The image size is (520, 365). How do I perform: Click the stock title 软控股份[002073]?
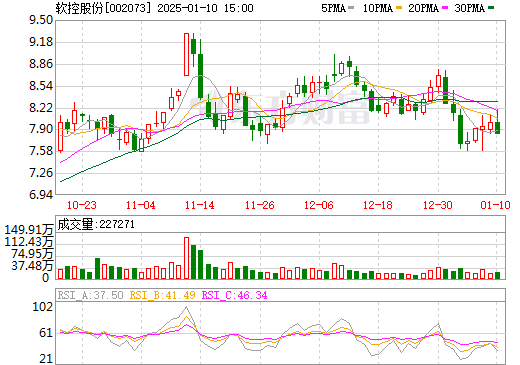click(103, 8)
